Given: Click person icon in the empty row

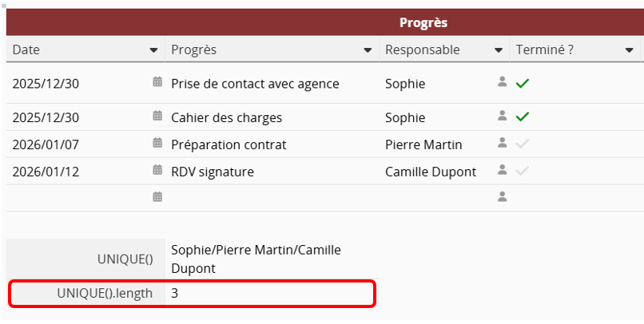Looking at the screenshot, I should coord(503,197).
